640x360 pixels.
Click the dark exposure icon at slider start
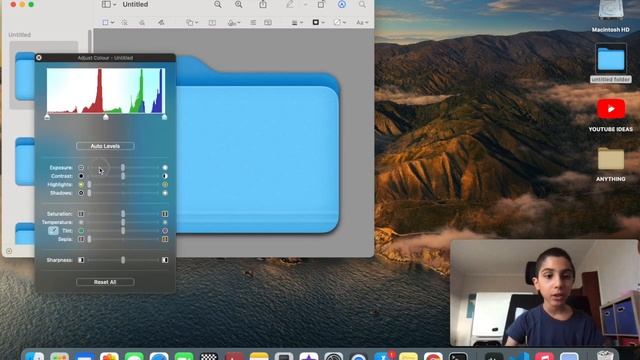81,167
